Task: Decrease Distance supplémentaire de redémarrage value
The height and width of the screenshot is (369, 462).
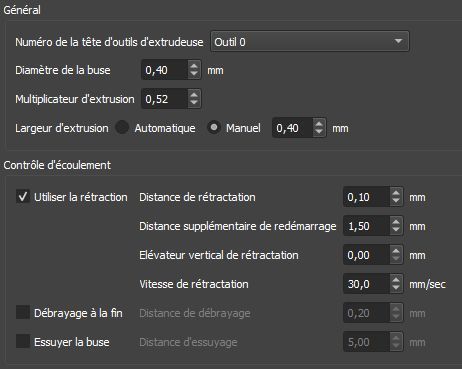Action: pyautogui.click(x=396, y=230)
